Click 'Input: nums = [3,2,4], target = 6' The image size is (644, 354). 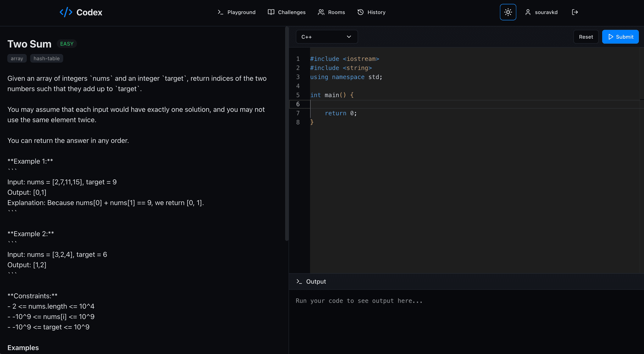[x=57, y=255]
